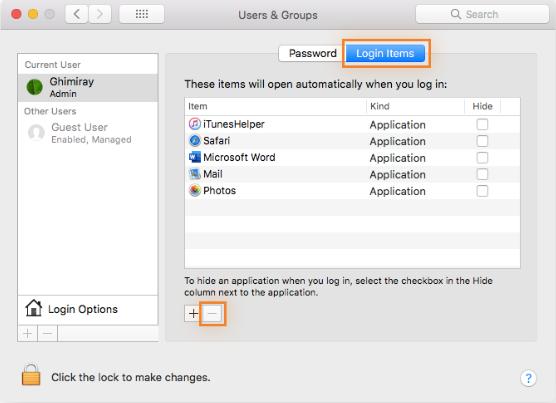Switch to the Password tab
556x403 pixels.
pos(312,53)
